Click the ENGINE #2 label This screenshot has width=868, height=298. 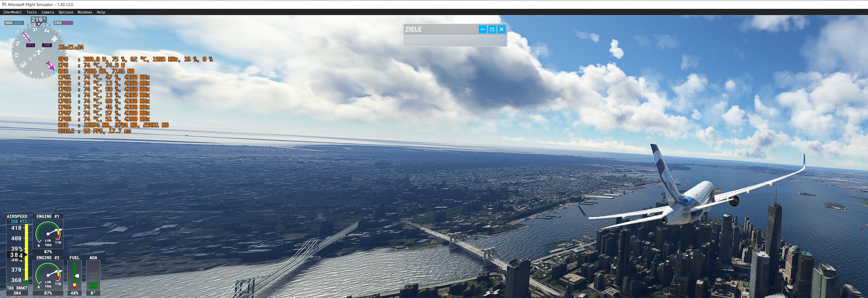tap(48, 258)
